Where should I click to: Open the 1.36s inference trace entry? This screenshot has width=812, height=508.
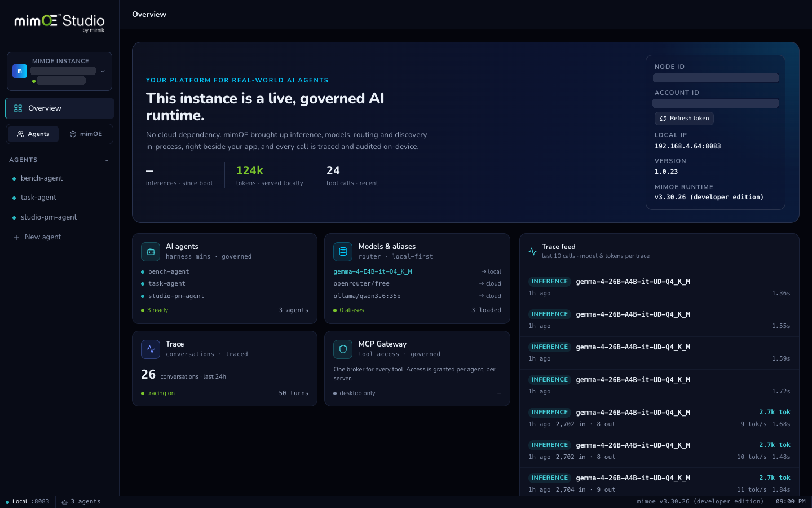659,287
